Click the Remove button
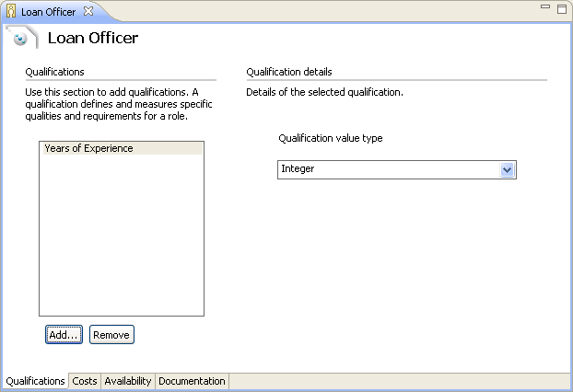Image resolution: width=573 pixels, height=392 pixels. click(x=111, y=335)
